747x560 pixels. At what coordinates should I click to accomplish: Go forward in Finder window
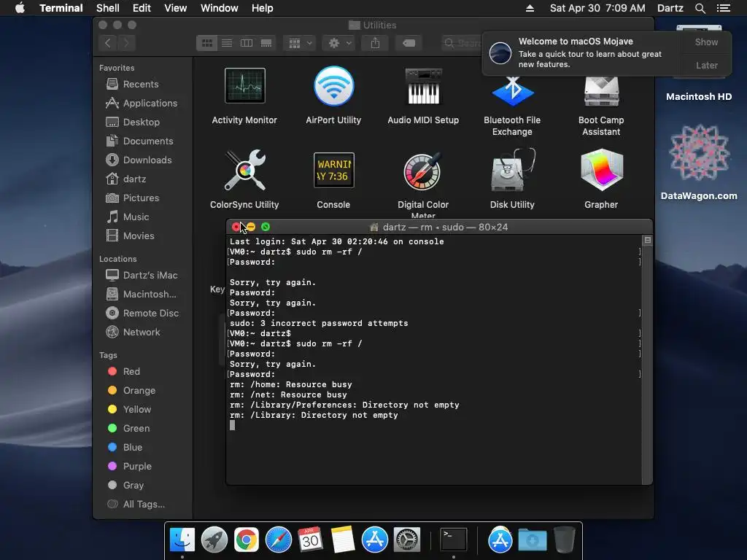pyautogui.click(x=127, y=43)
